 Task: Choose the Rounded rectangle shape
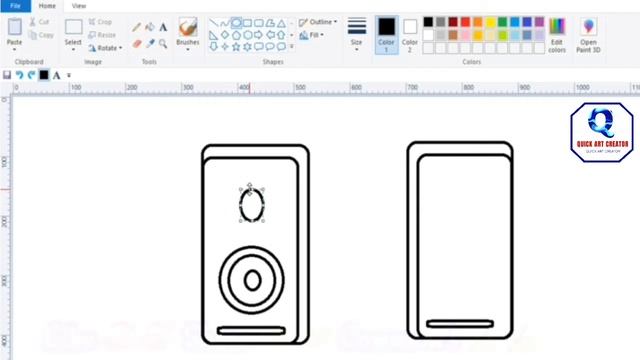coord(258,23)
